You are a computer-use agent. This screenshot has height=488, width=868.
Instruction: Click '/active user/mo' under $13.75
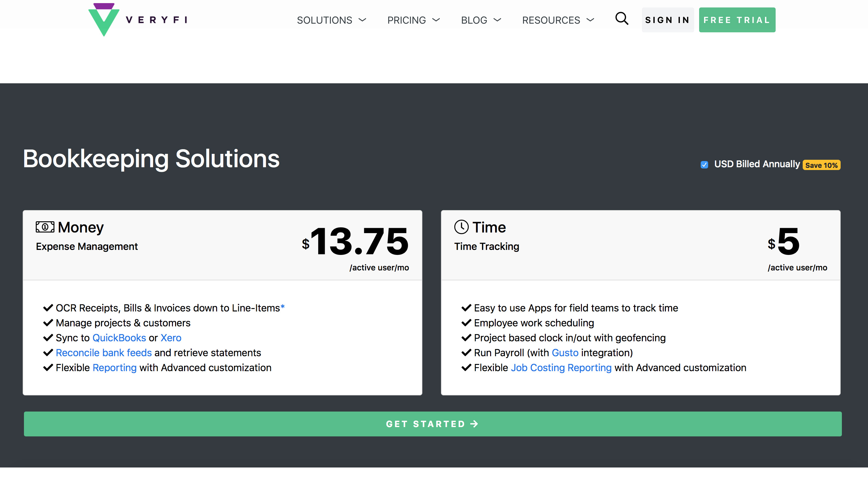coord(379,268)
